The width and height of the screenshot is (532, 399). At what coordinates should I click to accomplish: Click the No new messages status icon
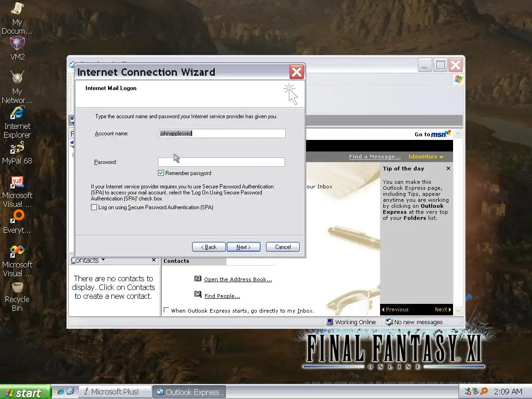(x=389, y=321)
